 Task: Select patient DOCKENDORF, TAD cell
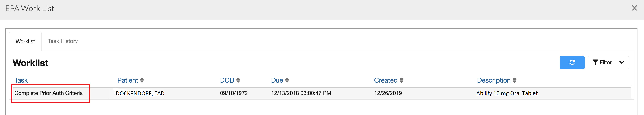[x=140, y=93]
